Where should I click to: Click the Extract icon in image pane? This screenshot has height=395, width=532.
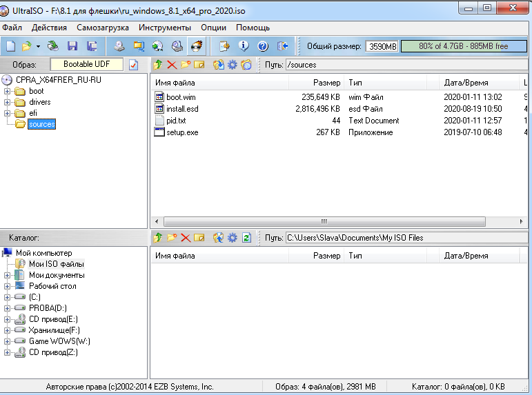point(219,64)
